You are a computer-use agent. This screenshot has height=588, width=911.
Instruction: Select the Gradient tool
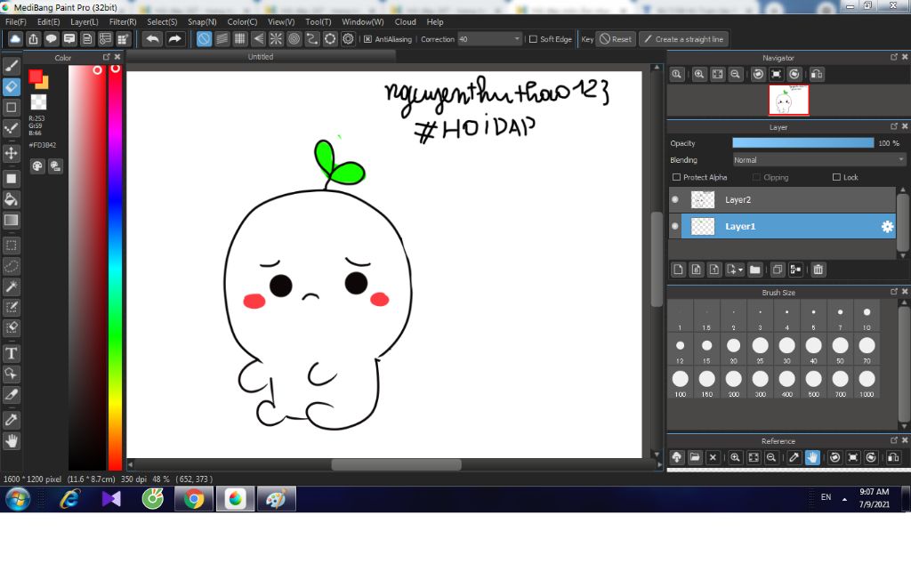click(x=11, y=221)
